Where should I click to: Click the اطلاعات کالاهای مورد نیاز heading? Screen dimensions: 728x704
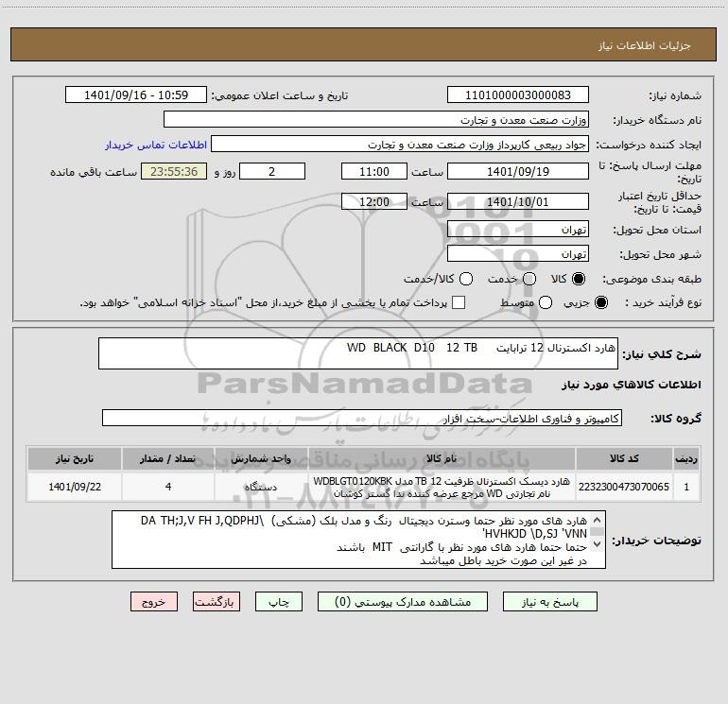632,385
